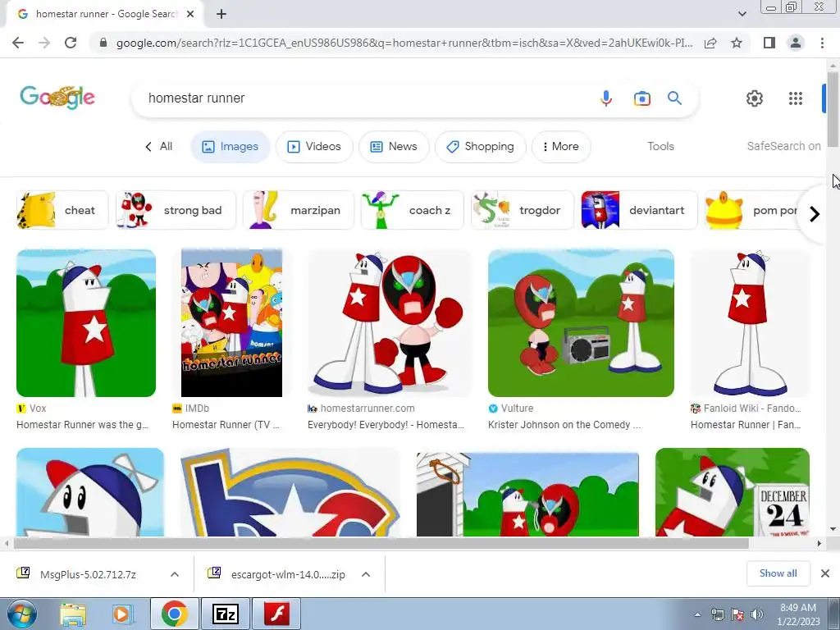Open the browser side panel
This screenshot has height=630, width=840.
tap(769, 43)
